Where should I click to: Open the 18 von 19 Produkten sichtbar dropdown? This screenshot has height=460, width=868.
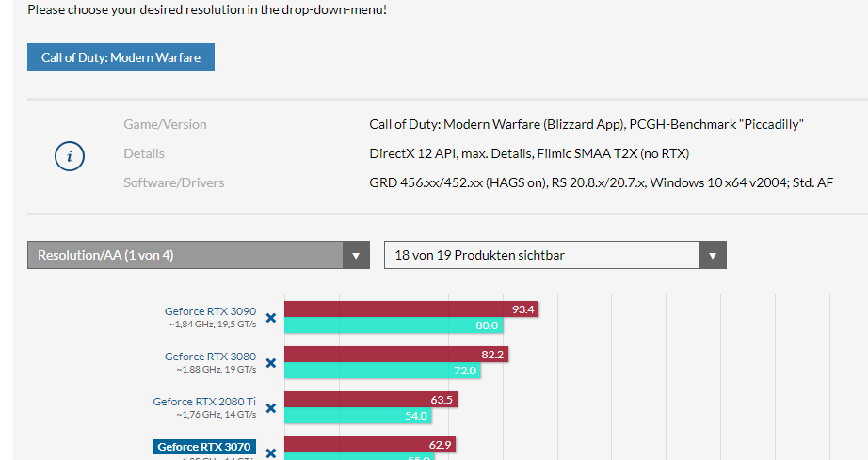click(555, 255)
